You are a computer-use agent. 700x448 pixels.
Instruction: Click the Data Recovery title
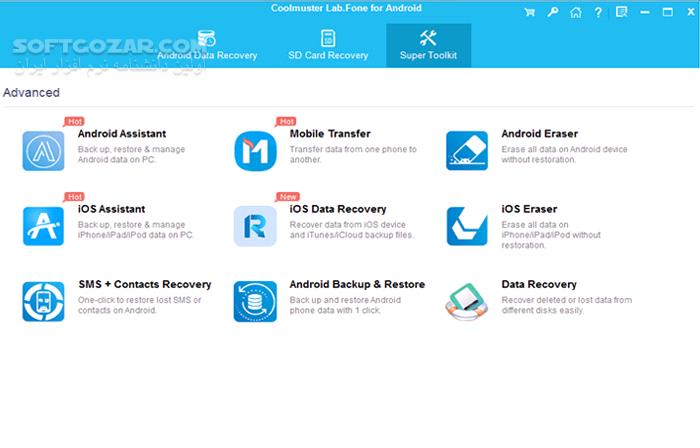point(539,285)
